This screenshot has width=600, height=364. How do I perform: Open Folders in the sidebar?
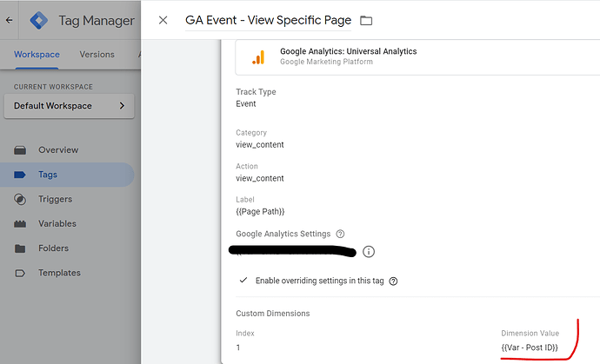53,248
